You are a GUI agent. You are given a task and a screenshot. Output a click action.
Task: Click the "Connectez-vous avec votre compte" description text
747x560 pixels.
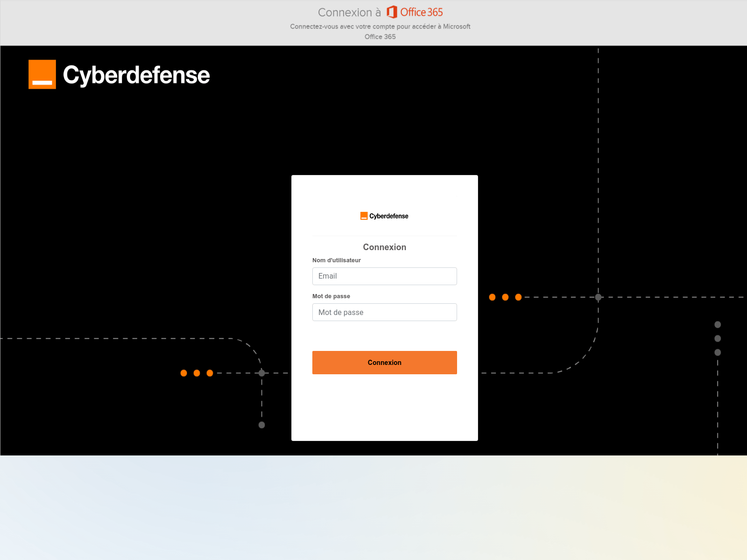coord(380,31)
